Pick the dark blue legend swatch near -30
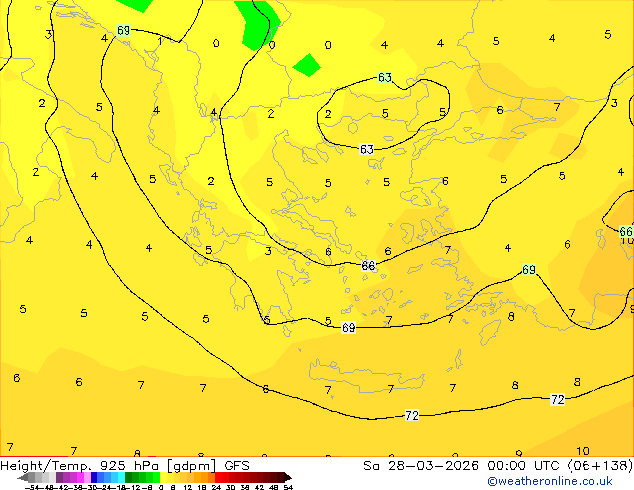634x490 pixels. [x=94, y=477]
